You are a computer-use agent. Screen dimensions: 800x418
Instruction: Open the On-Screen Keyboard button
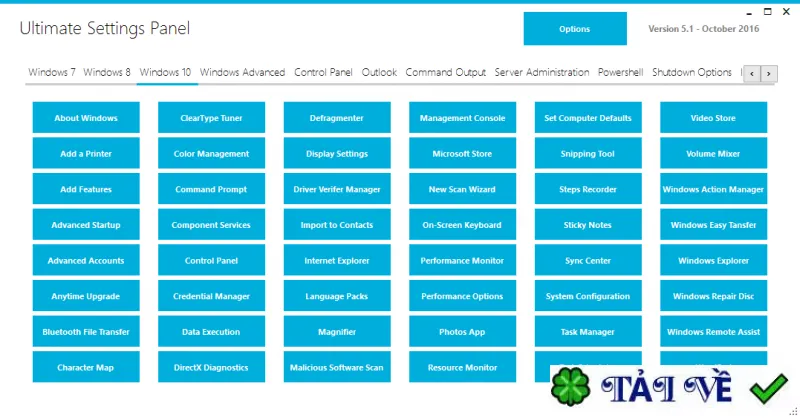point(462,225)
